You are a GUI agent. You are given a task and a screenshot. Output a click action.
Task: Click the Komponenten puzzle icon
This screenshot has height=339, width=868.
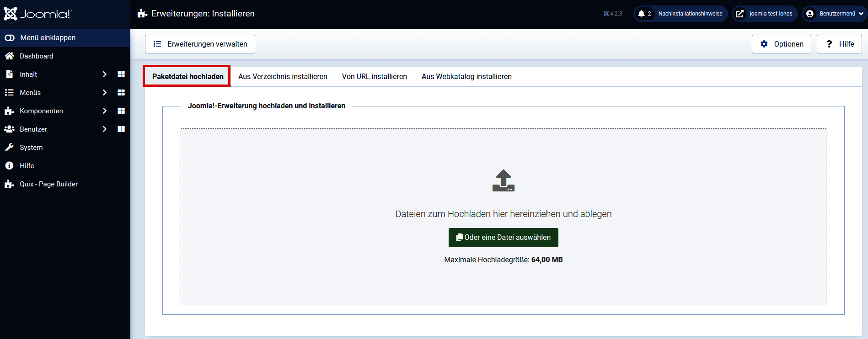click(9, 111)
